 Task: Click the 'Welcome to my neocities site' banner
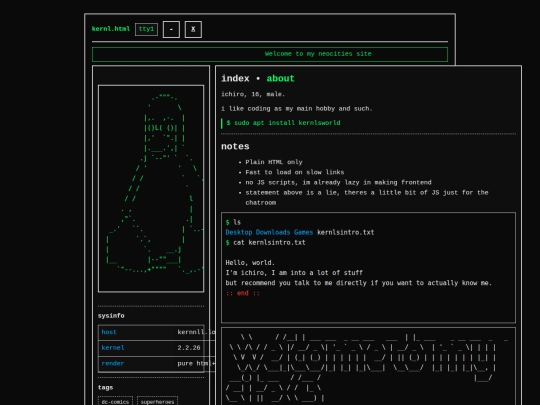point(270,54)
